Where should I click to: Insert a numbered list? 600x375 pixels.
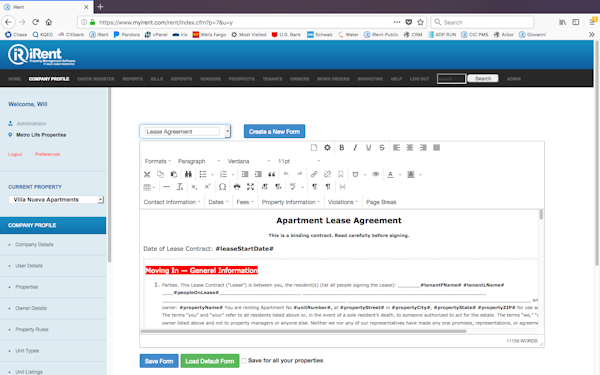(x=223, y=174)
